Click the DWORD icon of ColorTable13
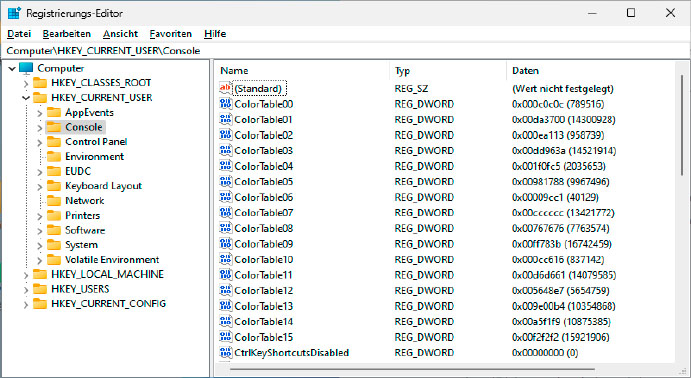Screen dimensions: 691x378 click(225, 306)
